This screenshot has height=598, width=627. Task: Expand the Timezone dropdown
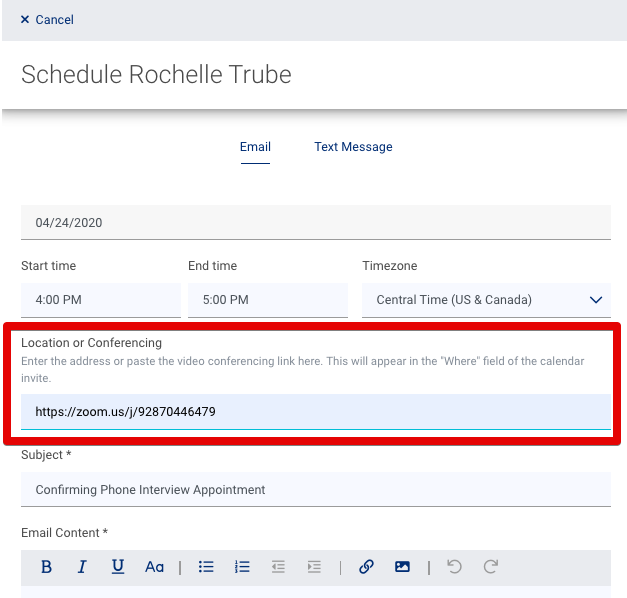click(x=486, y=300)
